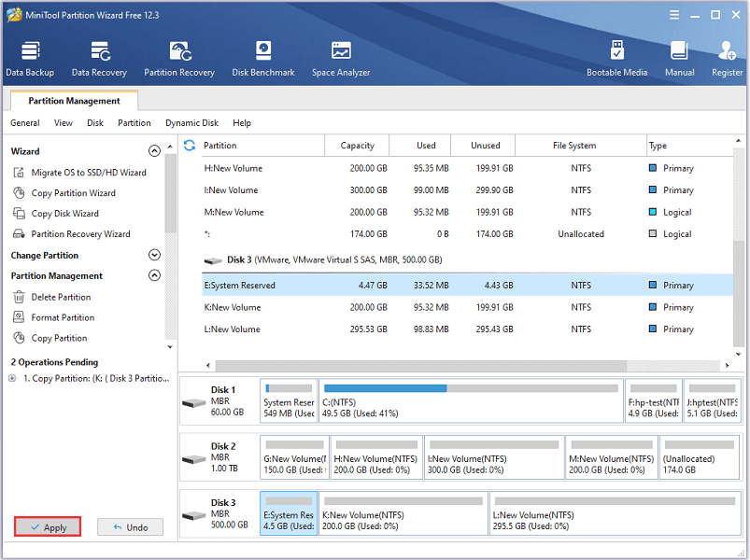The image size is (750, 560).
Task: Undo the last pending operation
Action: 130,527
